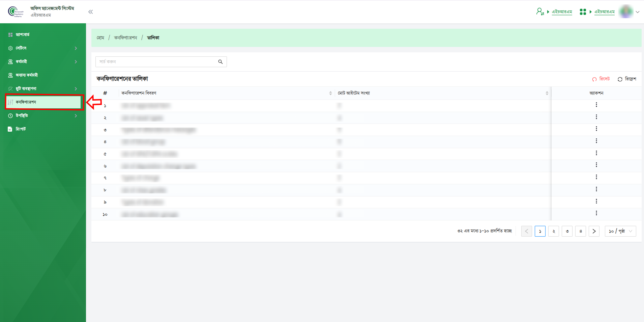Expand the profile dropdown chevron
The width and height of the screenshot is (644, 322).
pyautogui.click(x=638, y=12)
